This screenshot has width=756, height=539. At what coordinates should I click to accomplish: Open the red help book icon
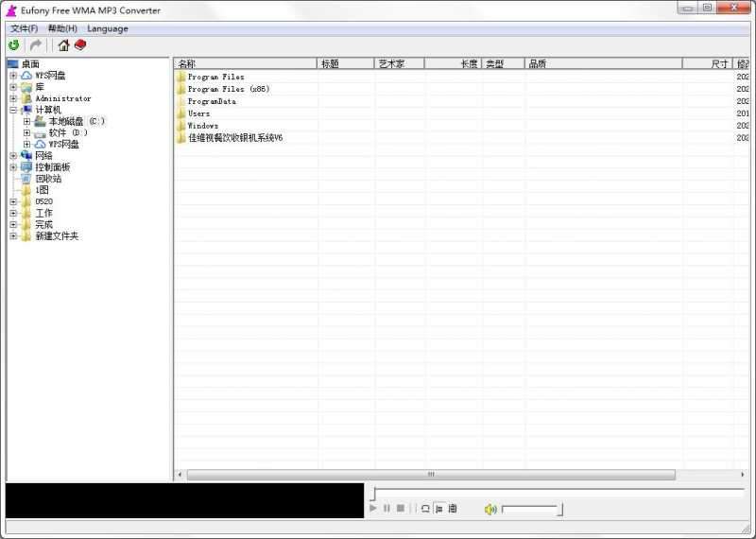pyautogui.click(x=80, y=45)
